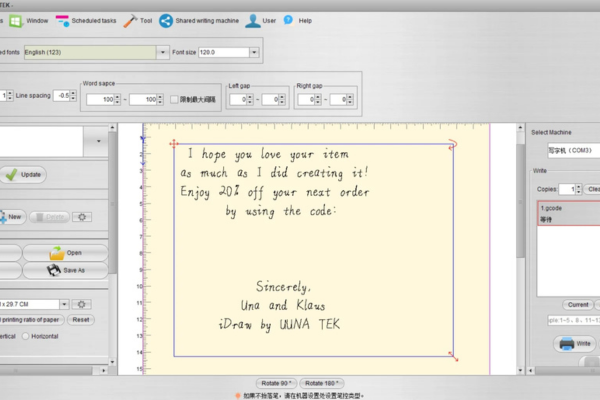
Task: Click the Reset button
Action: pos(80,320)
